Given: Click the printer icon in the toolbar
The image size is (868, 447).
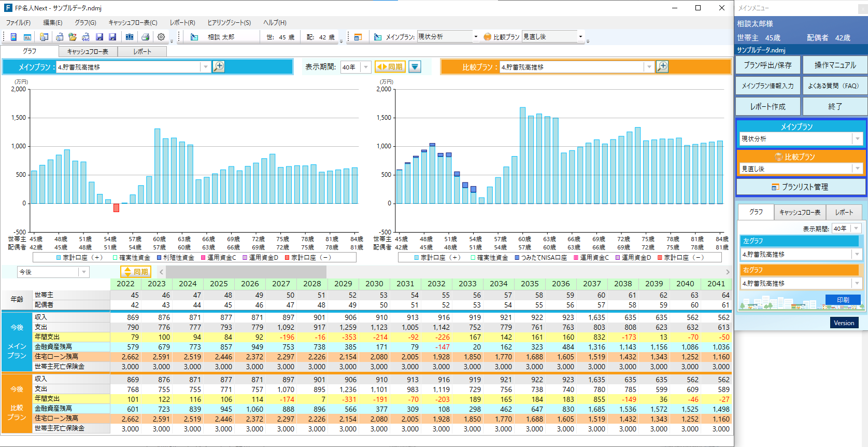Looking at the screenshot, I should [146, 37].
